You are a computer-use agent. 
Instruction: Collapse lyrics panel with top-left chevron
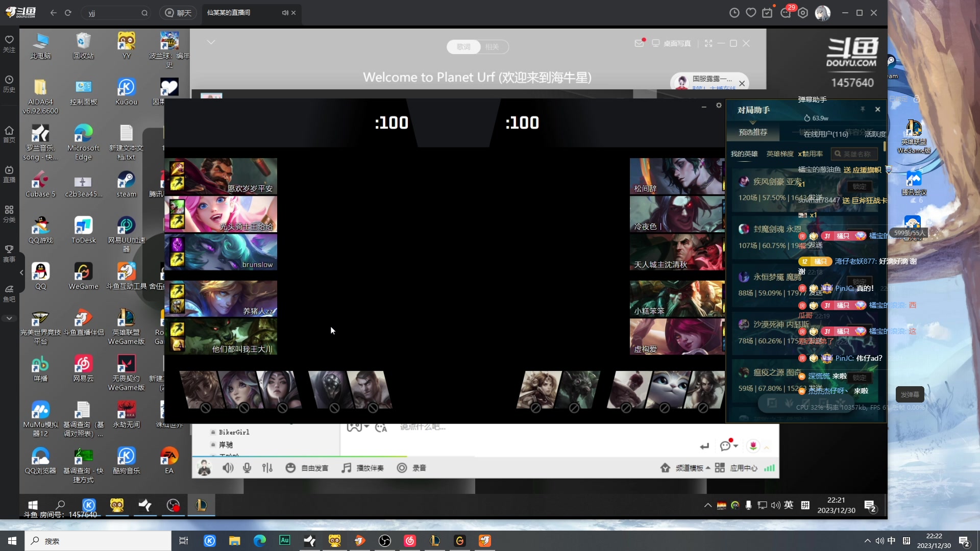pyautogui.click(x=211, y=42)
